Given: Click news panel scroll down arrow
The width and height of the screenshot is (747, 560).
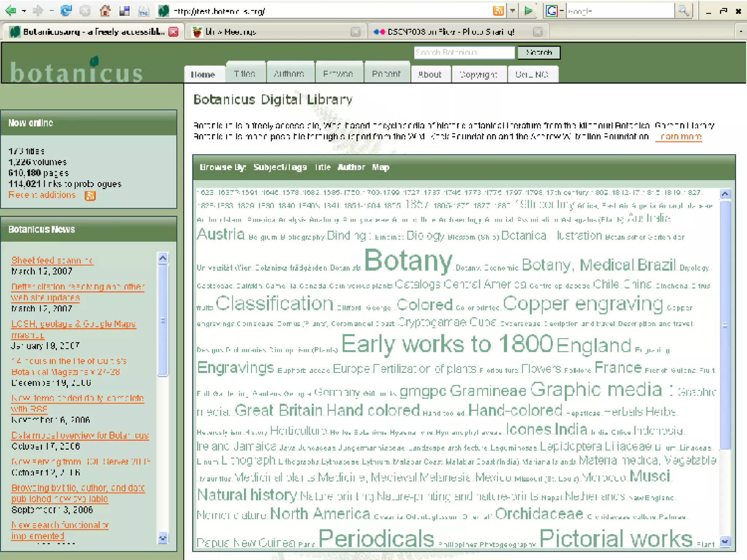Looking at the screenshot, I should tap(163, 538).
